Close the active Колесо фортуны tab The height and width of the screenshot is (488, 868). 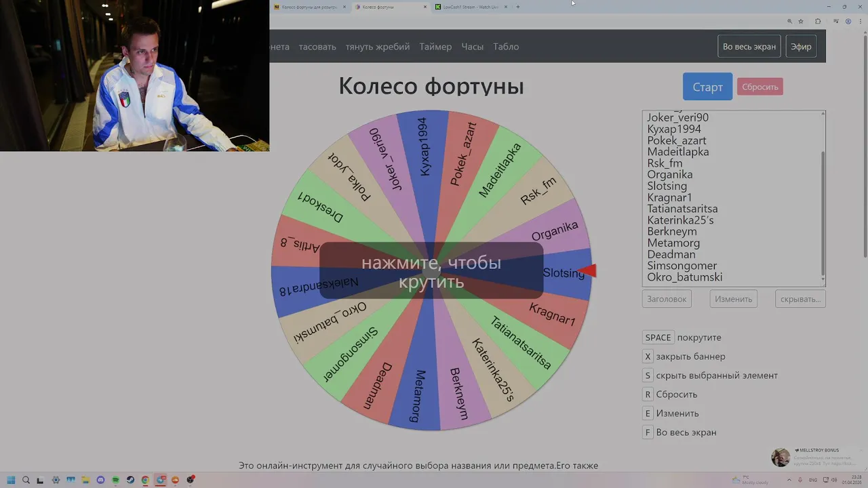[x=425, y=7]
